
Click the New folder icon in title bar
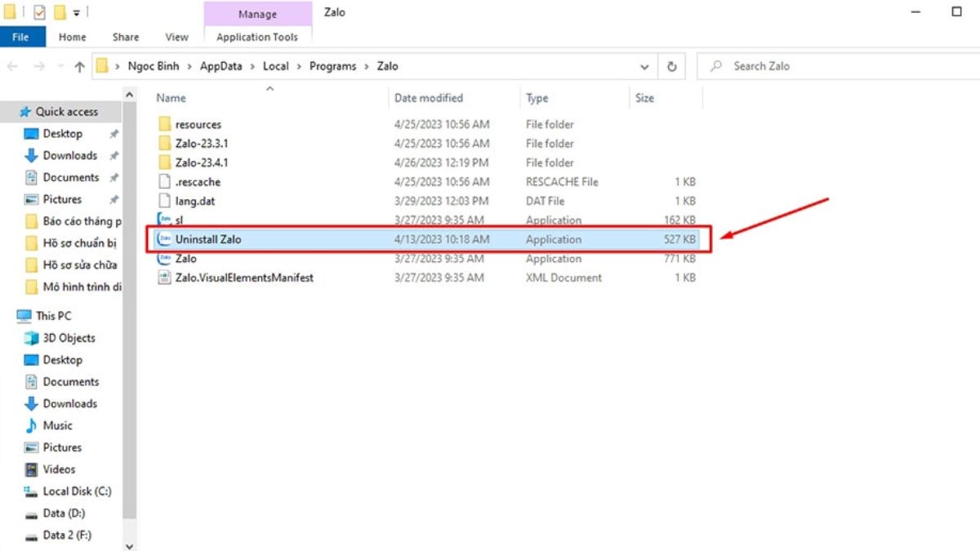tap(59, 12)
